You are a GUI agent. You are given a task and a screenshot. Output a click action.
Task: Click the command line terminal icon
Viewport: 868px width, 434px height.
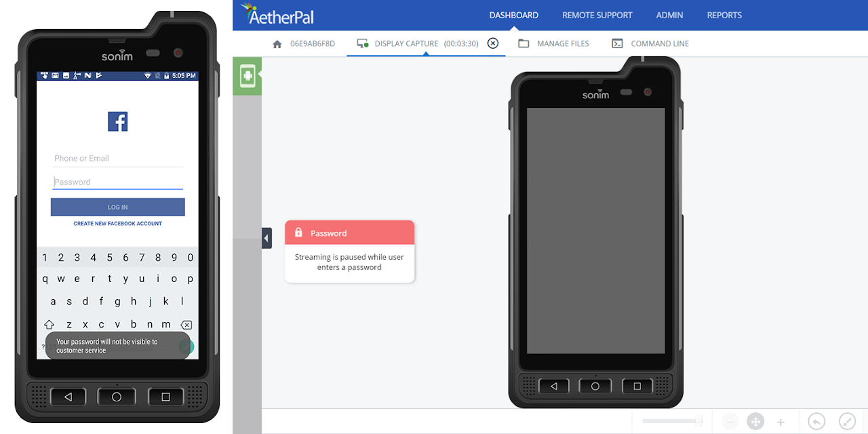click(617, 43)
